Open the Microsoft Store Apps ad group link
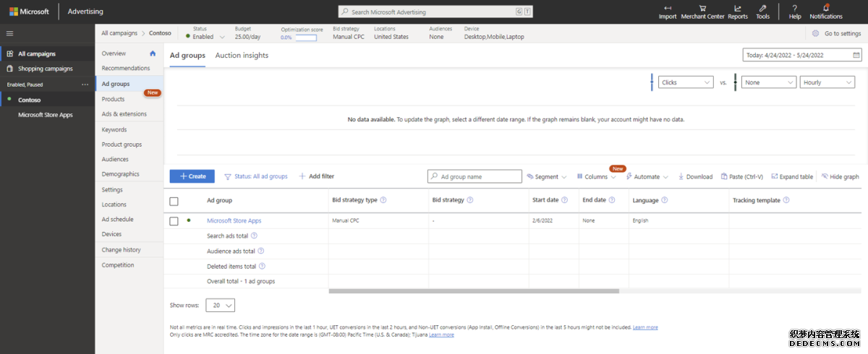 pyautogui.click(x=234, y=220)
